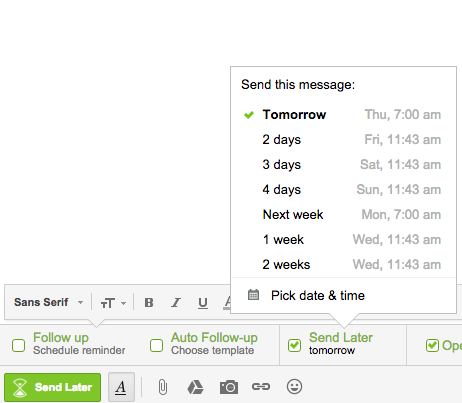This screenshot has height=403, width=462.
Task: Enable the Auto Follow-up checkbox
Action: (156, 345)
